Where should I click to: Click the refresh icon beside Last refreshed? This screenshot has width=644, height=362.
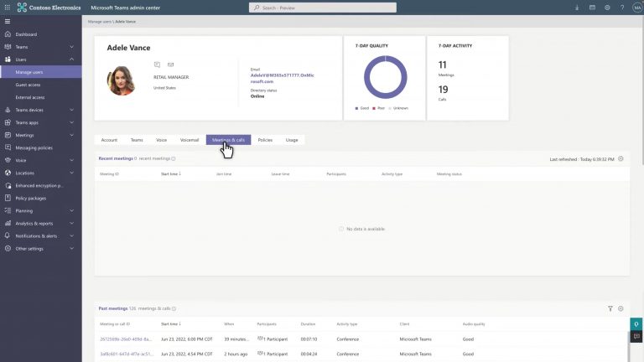[621, 159]
